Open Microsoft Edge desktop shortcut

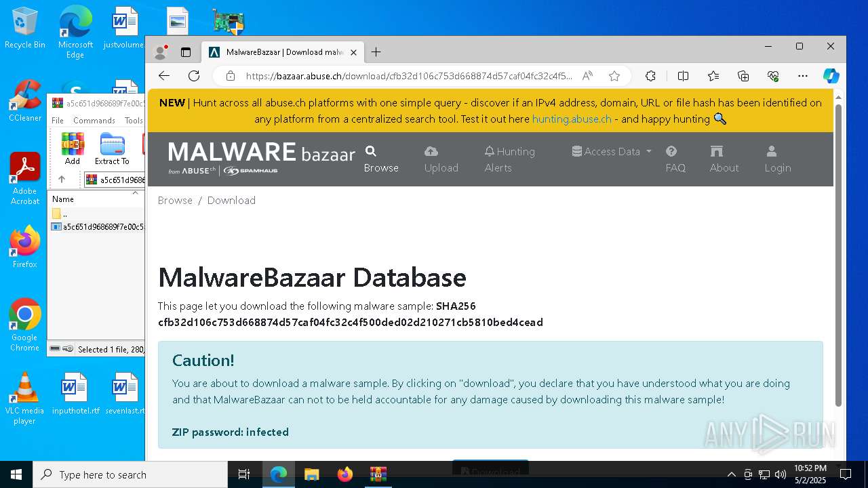coord(75,33)
